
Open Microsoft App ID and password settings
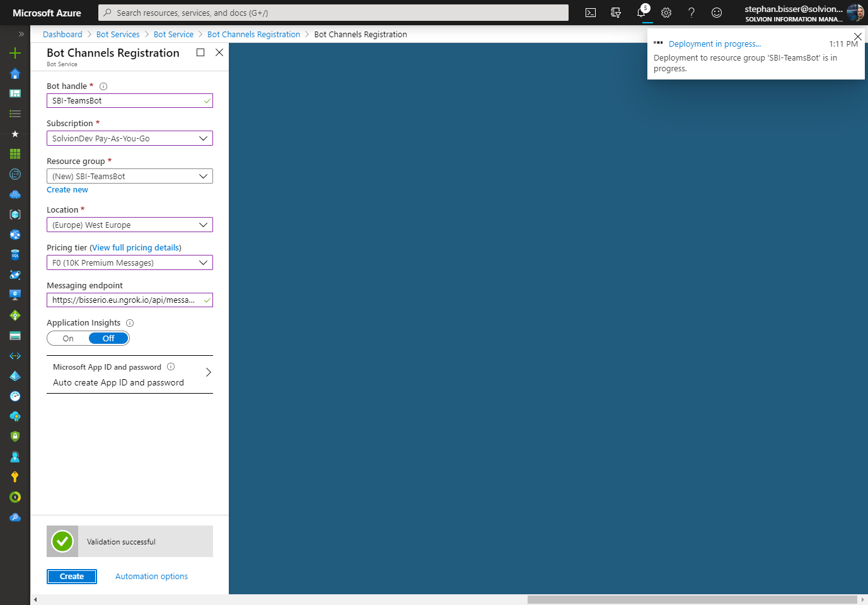pyautogui.click(x=130, y=375)
